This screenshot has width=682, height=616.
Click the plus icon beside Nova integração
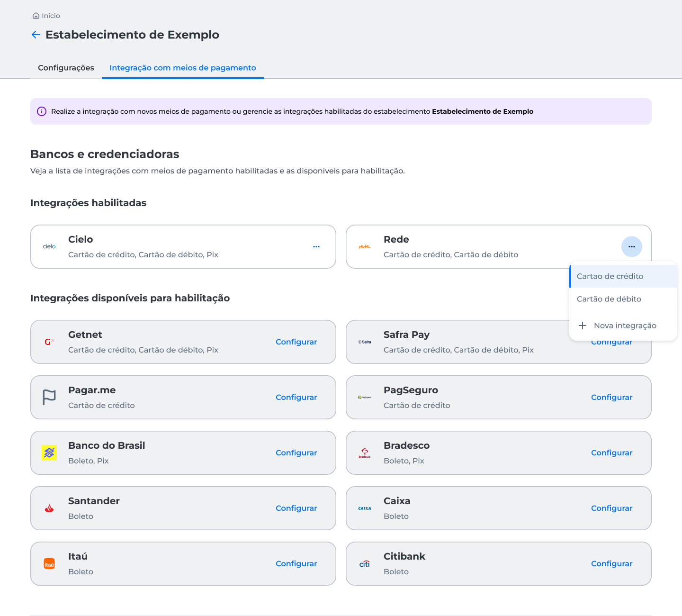click(x=583, y=326)
